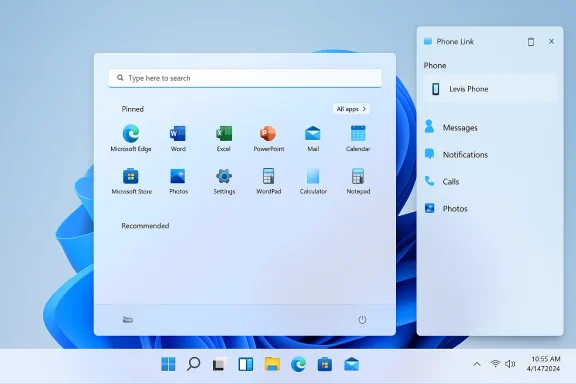The width and height of the screenshot is (576, 384).
Task: Click the Recommended section heading
Action: [145, 226]
